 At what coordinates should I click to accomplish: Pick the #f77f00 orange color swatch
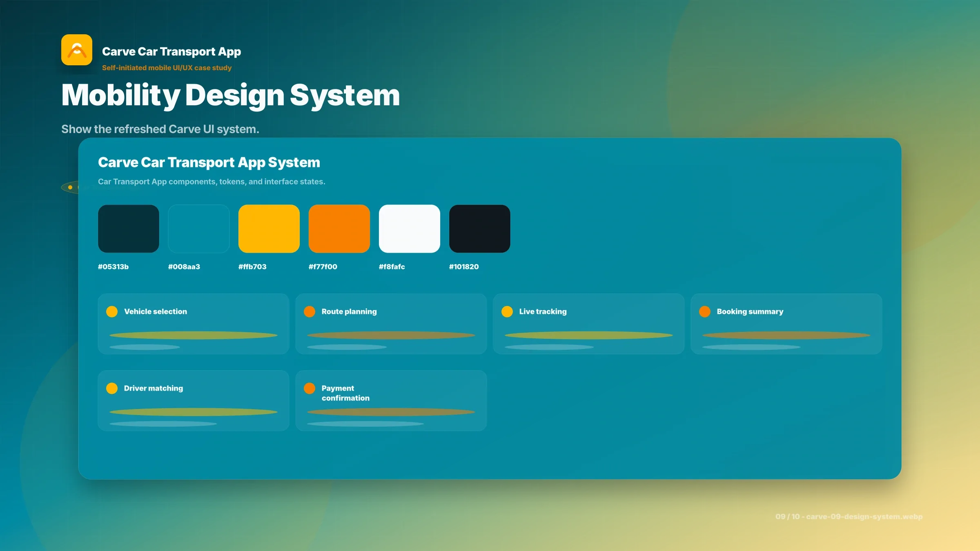pos(339,229)
